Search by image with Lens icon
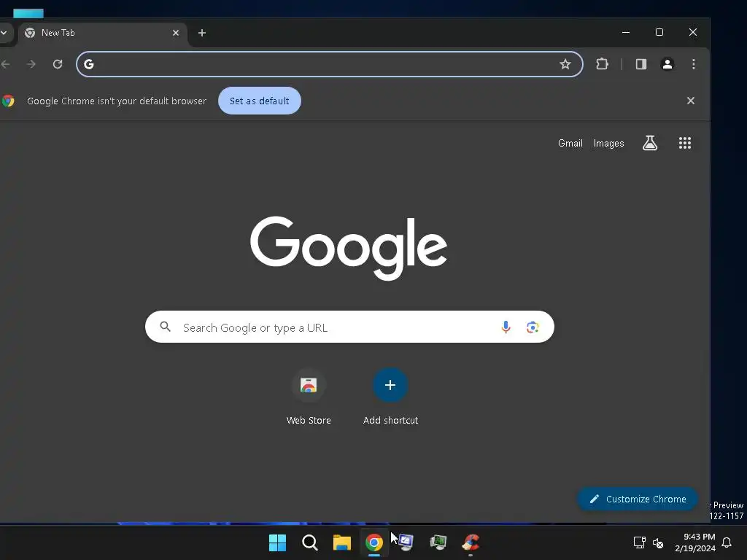The image size is (747, 560). [533, 327]
